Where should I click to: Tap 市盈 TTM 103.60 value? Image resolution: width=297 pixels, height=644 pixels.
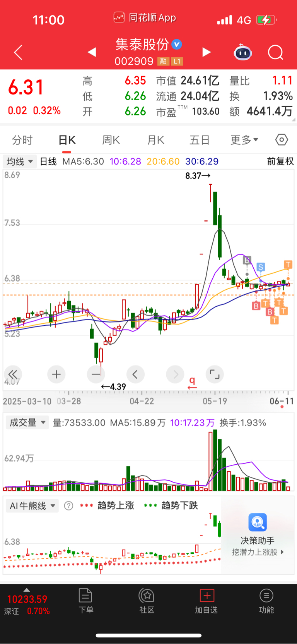coord(206,112)
